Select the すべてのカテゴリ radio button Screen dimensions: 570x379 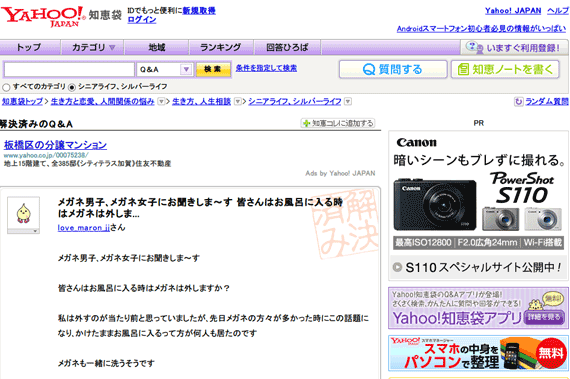[6, 88]
